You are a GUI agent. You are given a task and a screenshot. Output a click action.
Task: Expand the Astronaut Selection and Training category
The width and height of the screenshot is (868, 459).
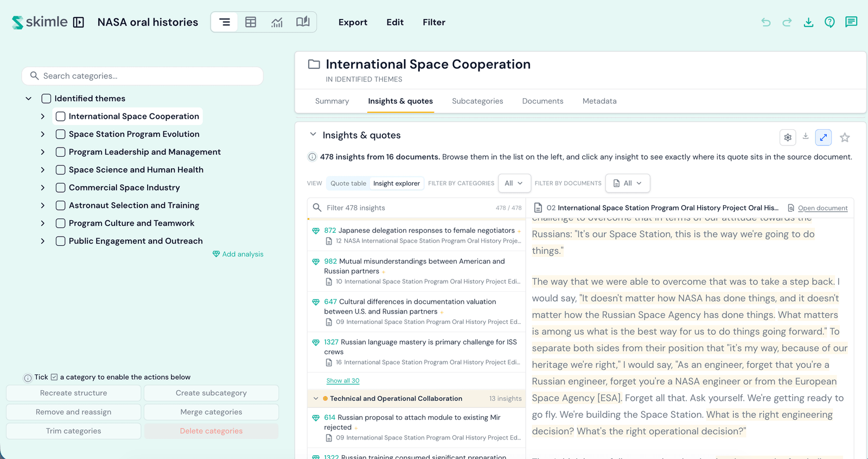(x=43, y=206)
